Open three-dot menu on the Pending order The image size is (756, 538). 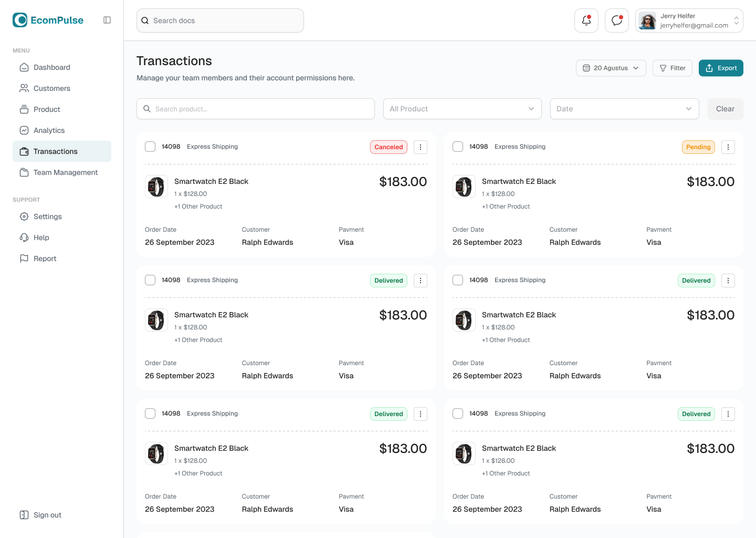click(x=728, y=147)
